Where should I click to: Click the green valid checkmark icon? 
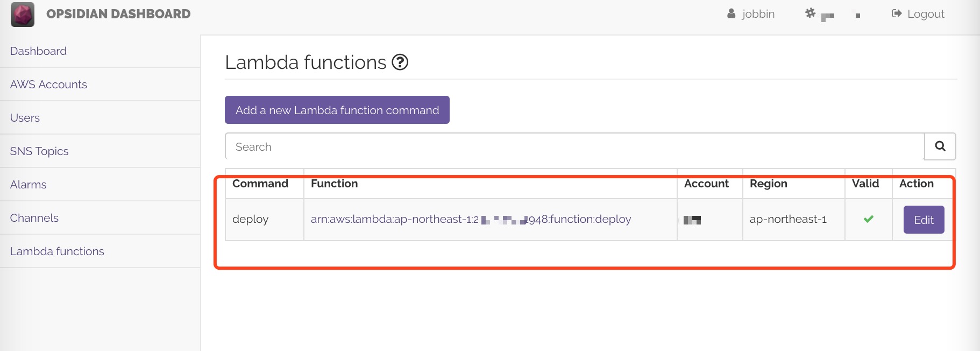(868, 219)
